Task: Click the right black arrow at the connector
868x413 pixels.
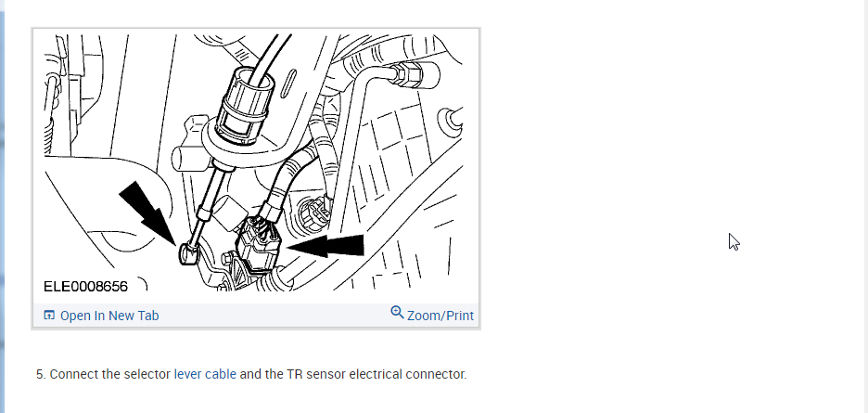Action: tap(326, 246)
